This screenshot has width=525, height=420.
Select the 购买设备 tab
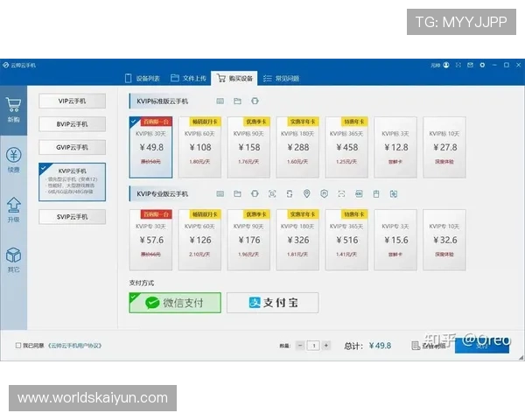pyautogui.click(x=234, y=79)
